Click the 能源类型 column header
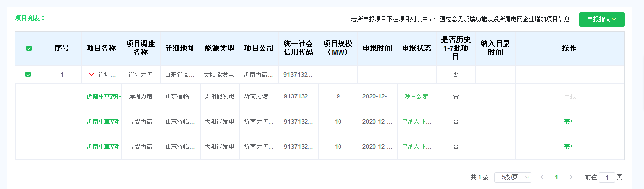The height and width of the screenshot is (189, 644). [219, 48]
